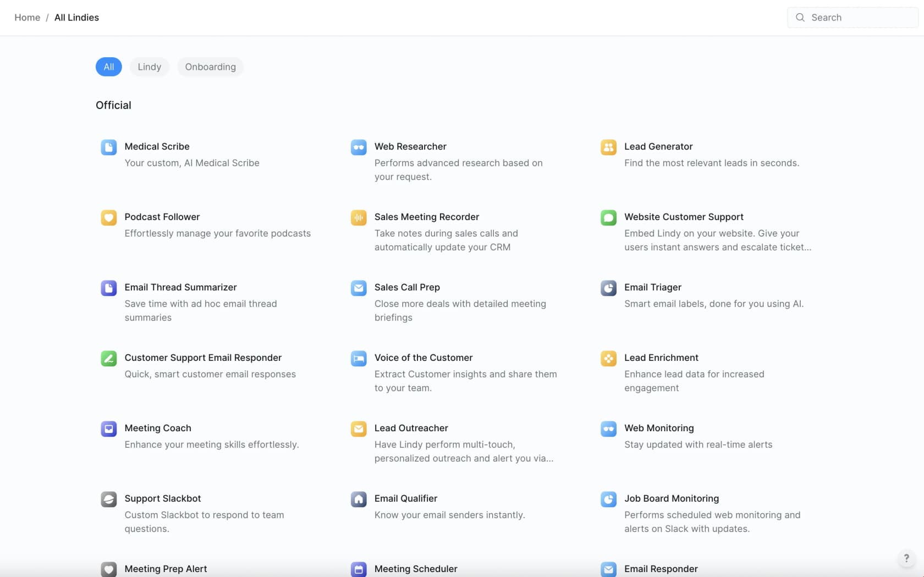Screen dimensions: 924x577
Task: Click the search magnifier icon
Action: pos(800,18)
